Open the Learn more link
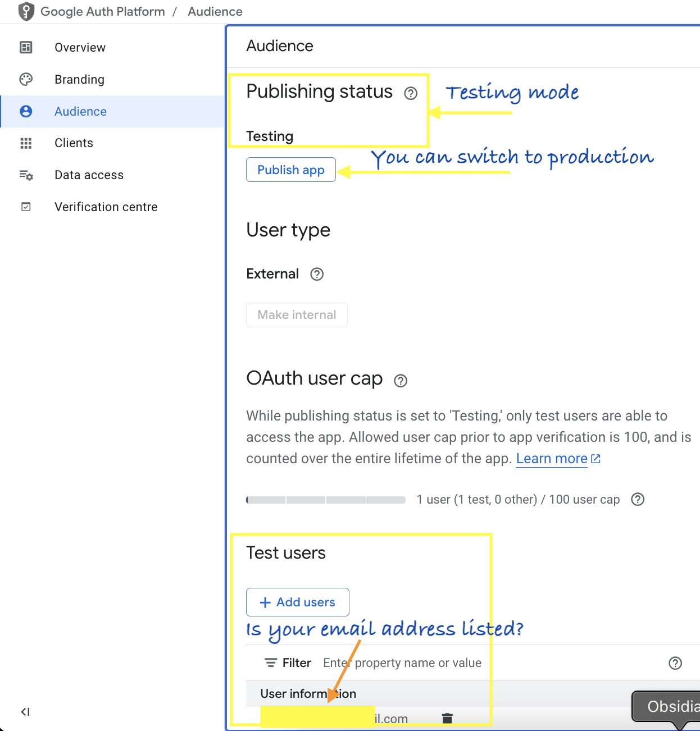Image resolution: width=700 pixels, height=731 pixels. point(551,458)
